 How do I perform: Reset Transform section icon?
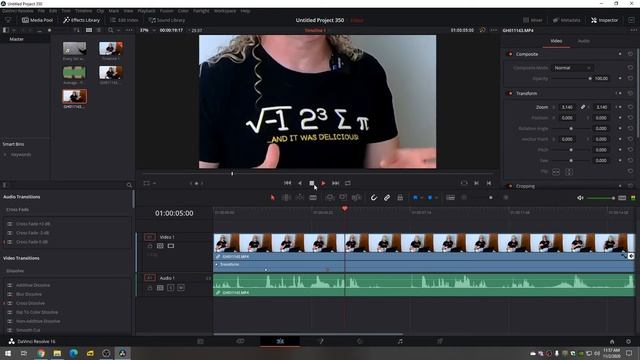coord(630,93)
